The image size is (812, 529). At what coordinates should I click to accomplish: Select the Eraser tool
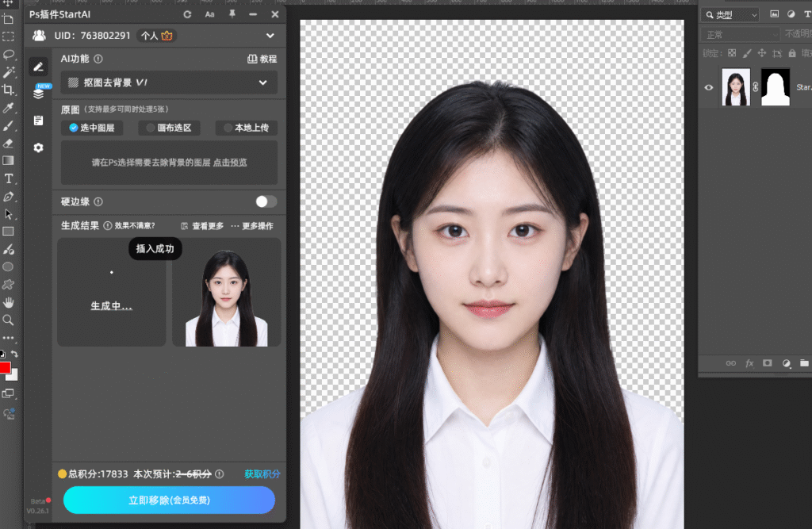pos(8,143)
